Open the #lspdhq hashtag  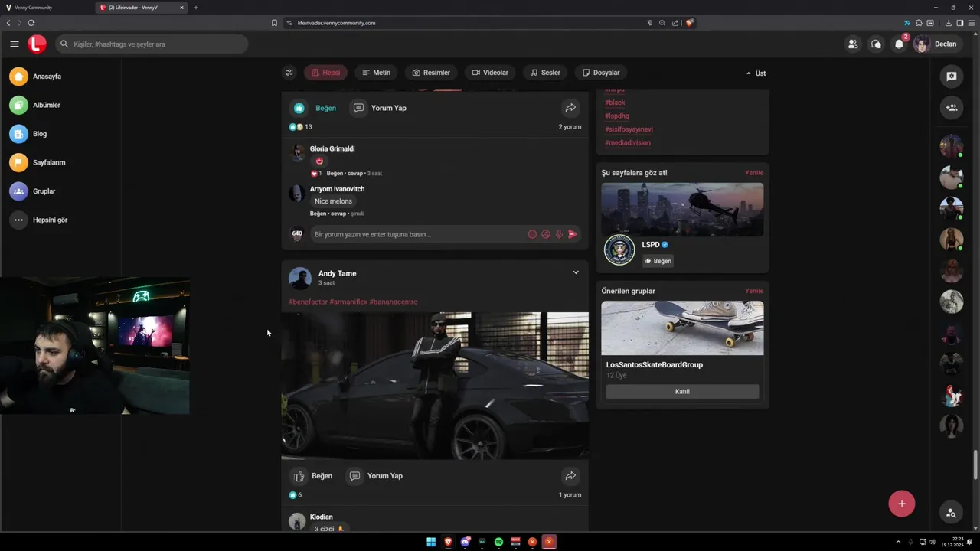pos(617,116)
